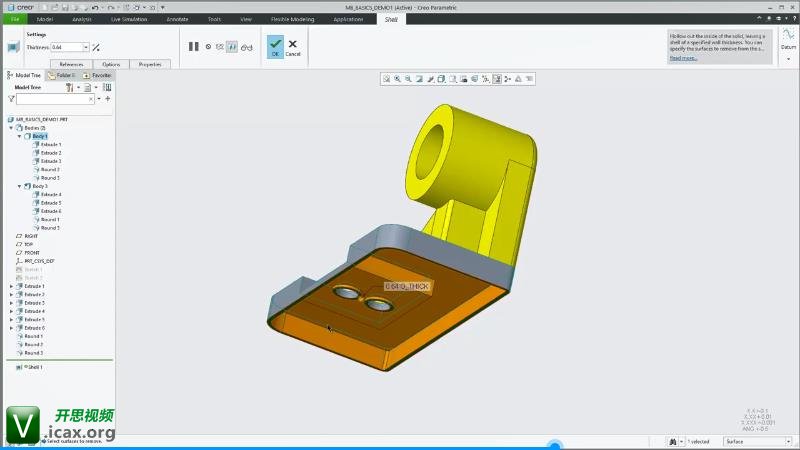Viewport: 800px width, 450px height.
Task: Switch to the Model ribbon tab
Action: (x=45, y=19)
